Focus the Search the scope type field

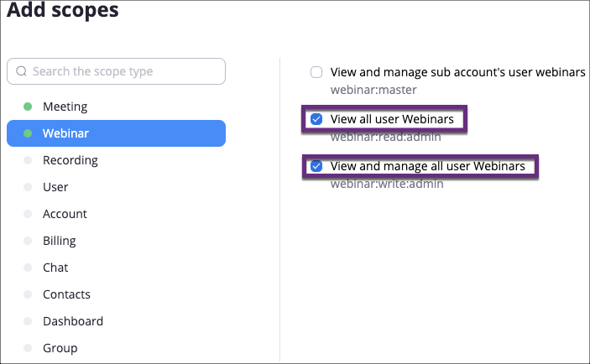point(117,71)
